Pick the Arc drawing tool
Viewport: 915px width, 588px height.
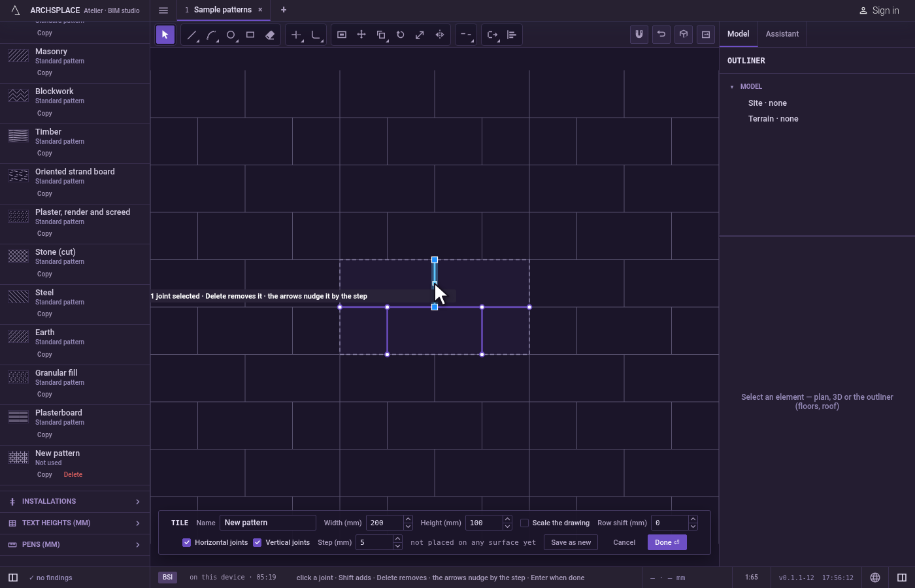pos(211,35)
